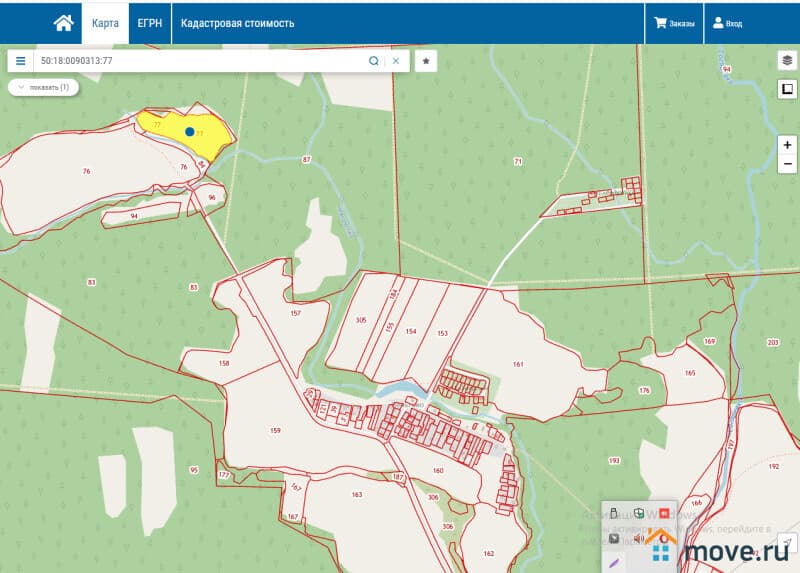This screenshot has width=800, height=573.
Task: Click the home icon in header
Action: [64, 22]
